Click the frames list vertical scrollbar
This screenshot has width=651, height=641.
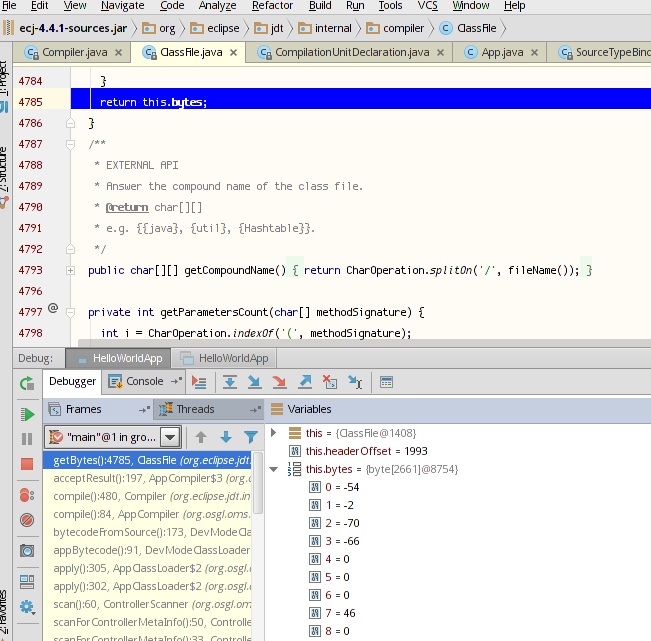coord(258,484)
